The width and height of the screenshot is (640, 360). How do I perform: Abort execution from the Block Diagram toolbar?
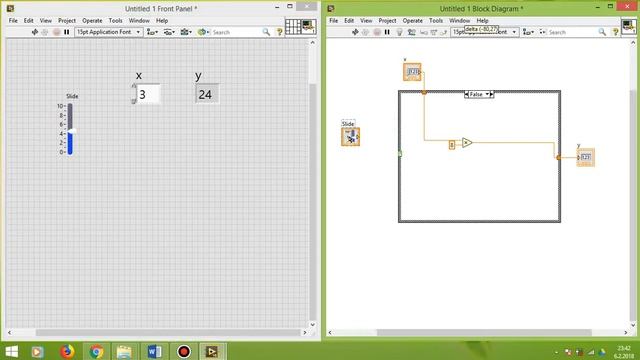[x=377, y=32]
